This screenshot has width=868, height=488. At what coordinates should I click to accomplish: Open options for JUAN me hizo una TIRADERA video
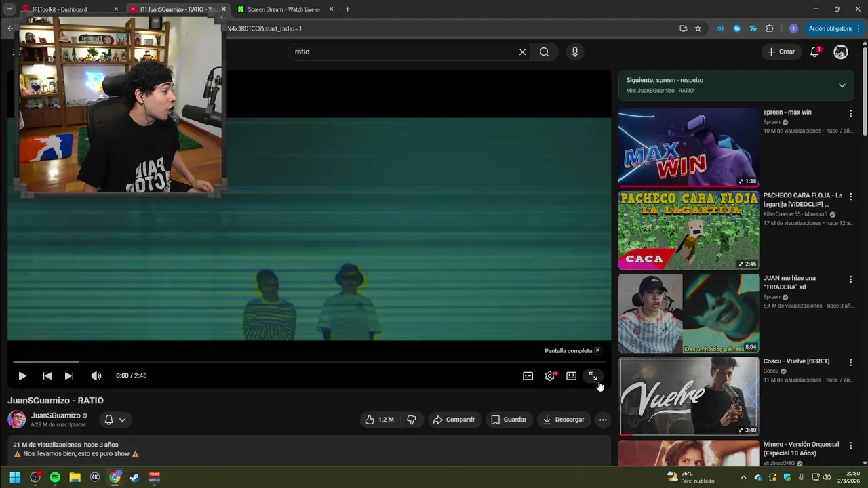850,279
